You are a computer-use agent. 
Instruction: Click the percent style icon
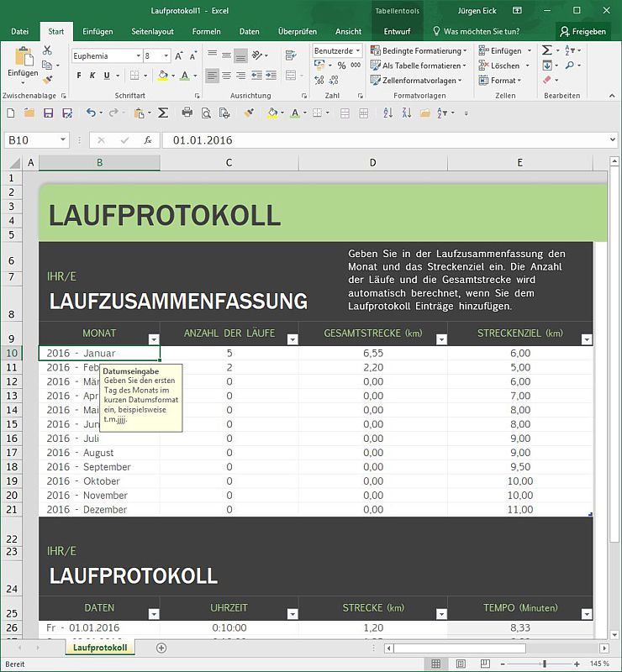341,66
